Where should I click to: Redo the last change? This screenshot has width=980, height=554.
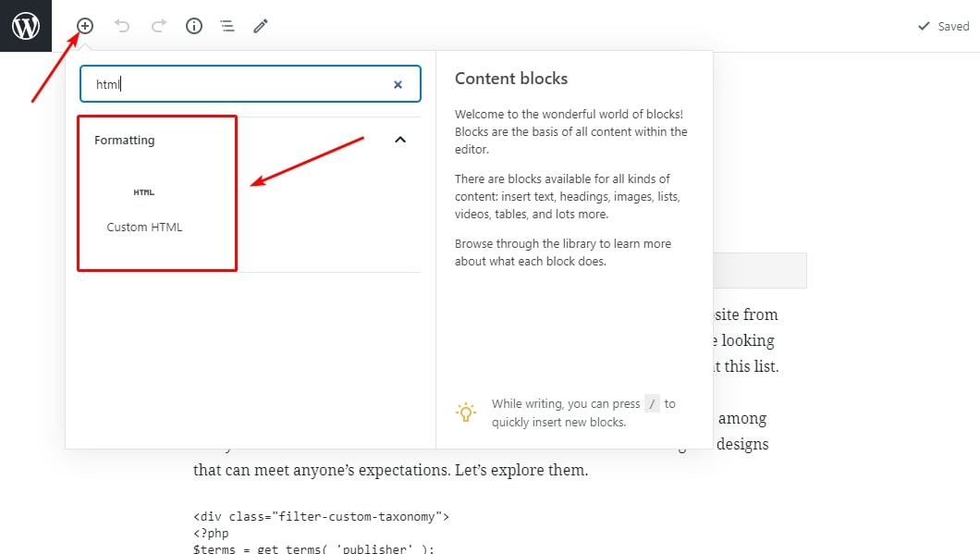(159, 26)
